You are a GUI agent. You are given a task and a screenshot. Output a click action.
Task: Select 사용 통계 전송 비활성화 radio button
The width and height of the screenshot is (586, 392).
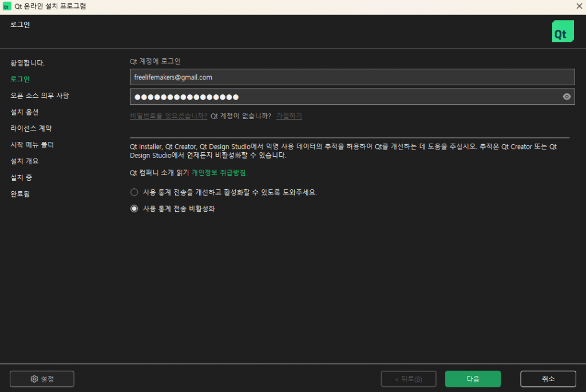point(134,209)
